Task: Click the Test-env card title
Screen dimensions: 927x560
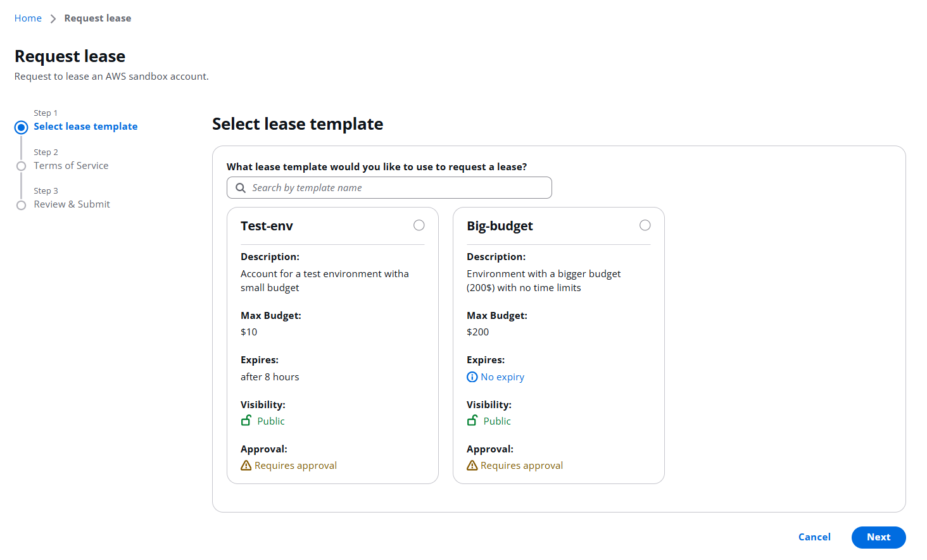Action: point(267,226)
